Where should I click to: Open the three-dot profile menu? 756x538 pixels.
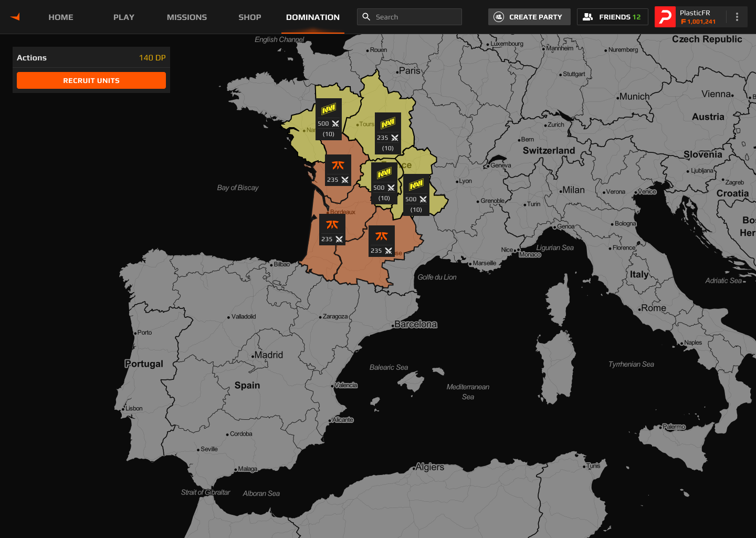point(737,17)
